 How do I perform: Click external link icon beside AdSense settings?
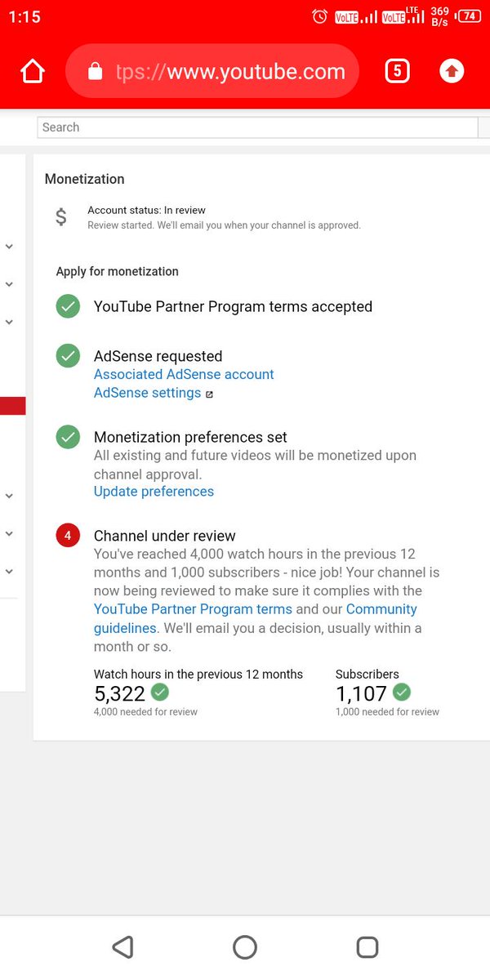click(x=209, y=394)
